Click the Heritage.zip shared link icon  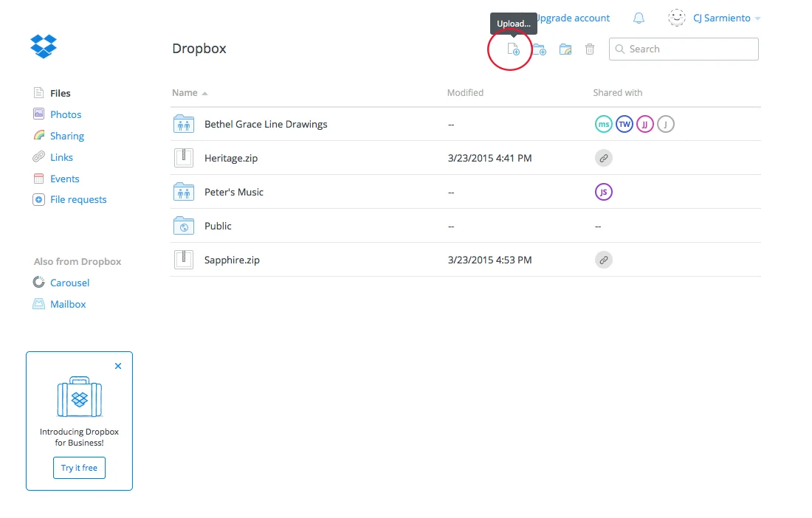click(603, 159)
